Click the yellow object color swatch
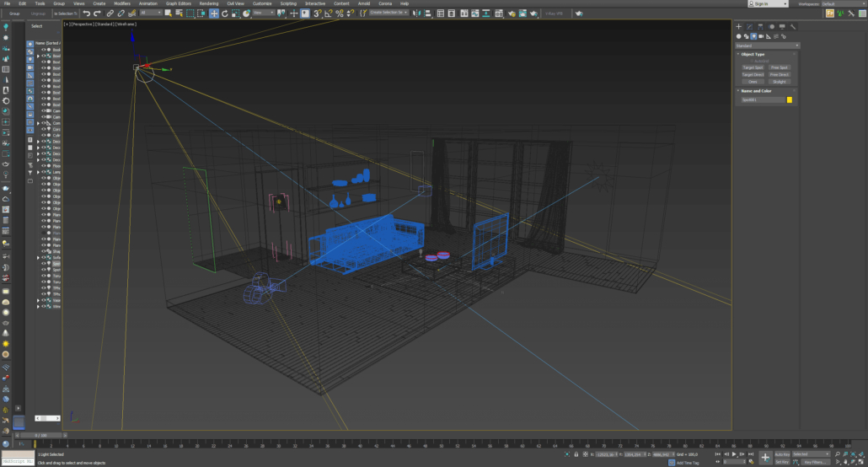This screenshot has height=467, width=868. [x=790, y=99]
